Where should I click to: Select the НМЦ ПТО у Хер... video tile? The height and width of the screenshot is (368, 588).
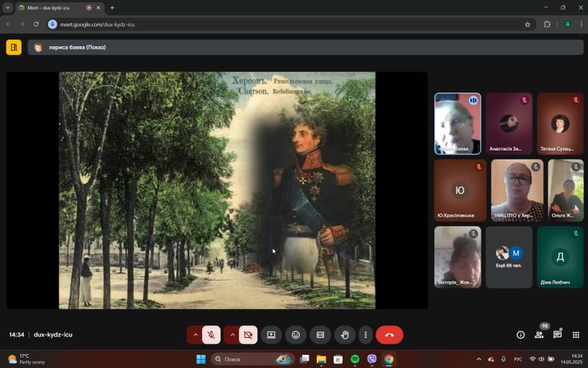(517, 190)
